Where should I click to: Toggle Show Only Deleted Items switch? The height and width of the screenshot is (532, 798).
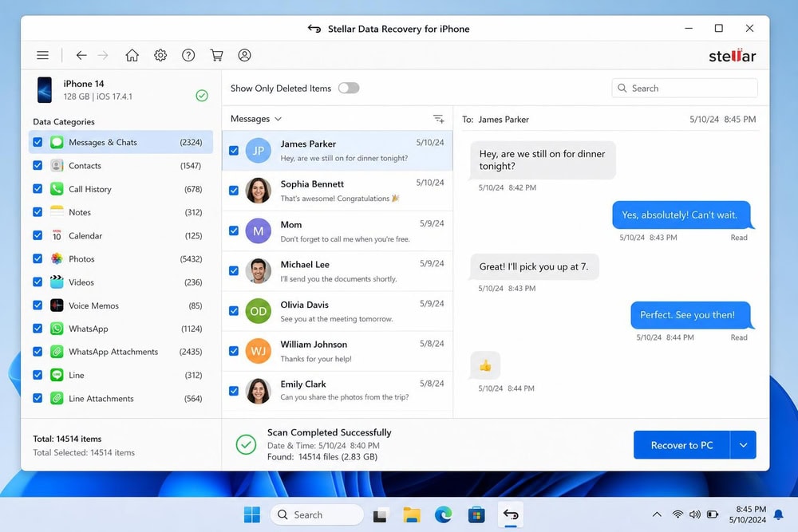click(349, 88)
